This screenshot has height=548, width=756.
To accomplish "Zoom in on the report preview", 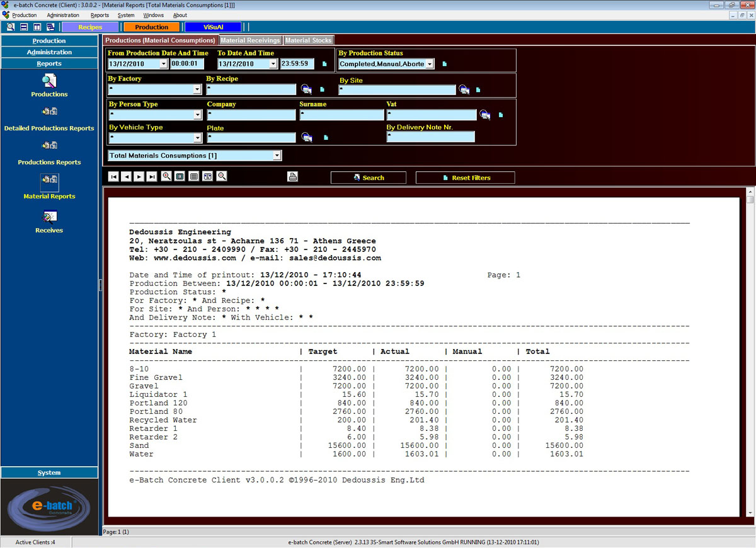I will pyautogui.click(x=166, y=177).
